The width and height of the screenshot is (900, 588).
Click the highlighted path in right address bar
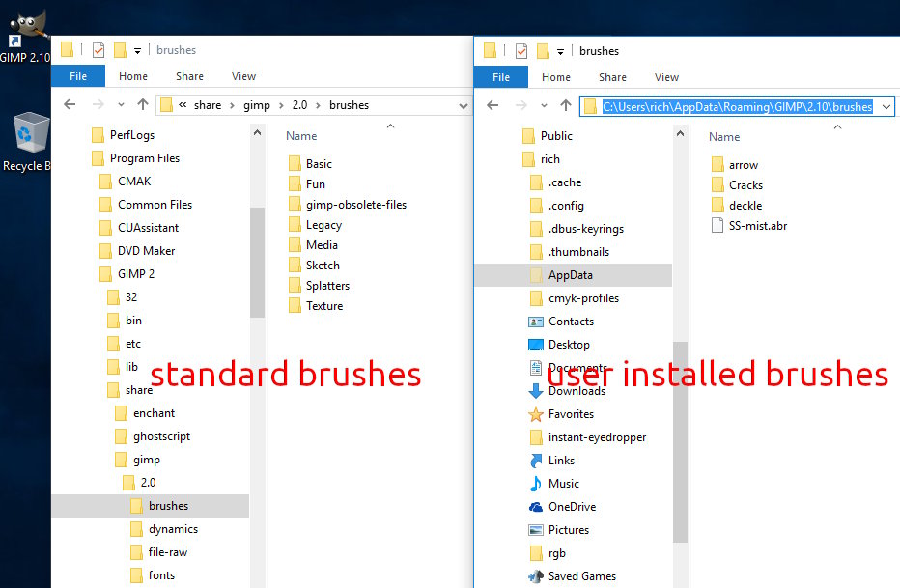(738, 107)
